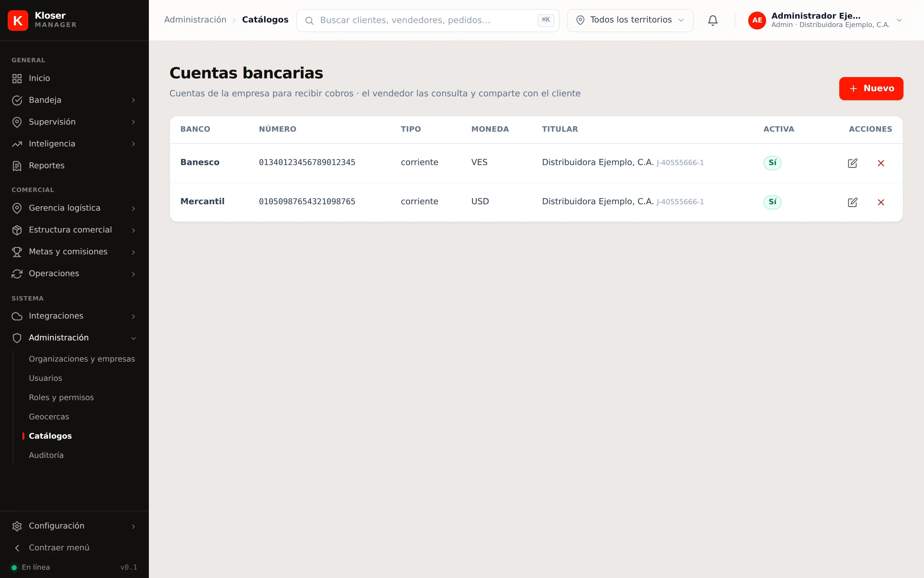Click the Metas y comisiones trophy icon
Viewport: 924px width, 578px height.
17,252
